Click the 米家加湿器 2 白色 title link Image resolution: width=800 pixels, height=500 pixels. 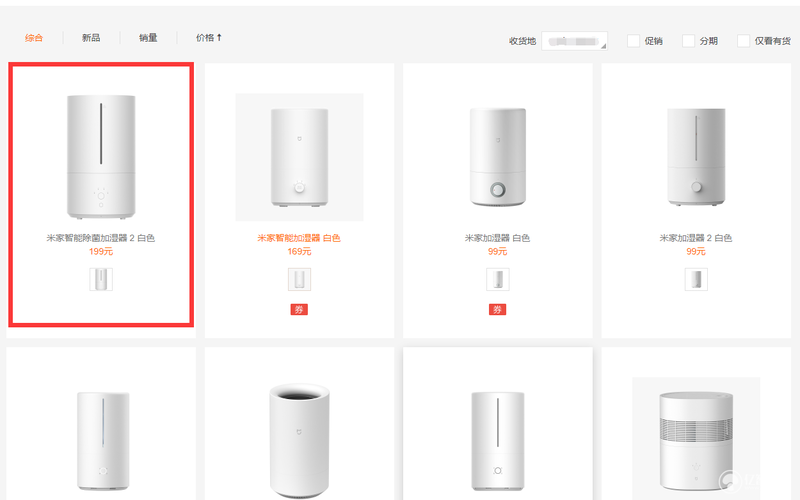pos(696,238)
